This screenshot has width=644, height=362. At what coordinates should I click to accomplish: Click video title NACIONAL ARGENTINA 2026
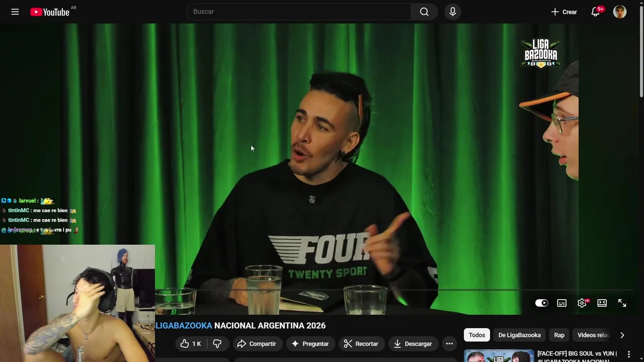point(270,325)
